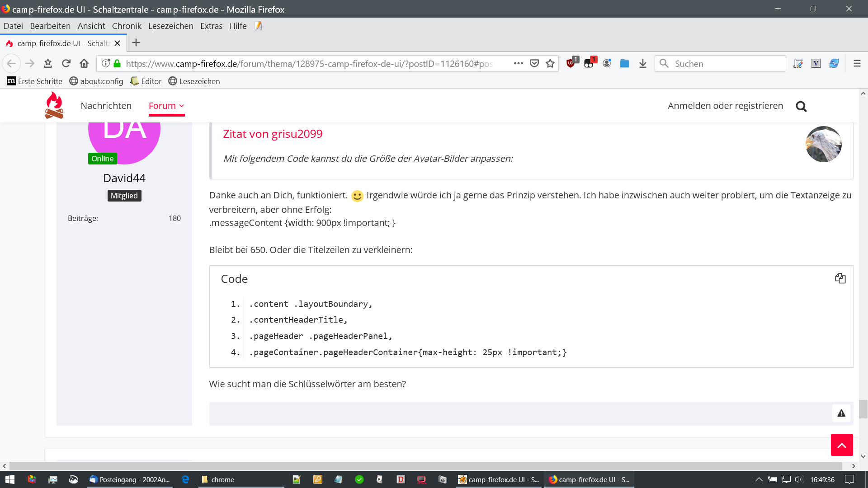
Task: Open the Downloads arrow icon
Action: 642,63
